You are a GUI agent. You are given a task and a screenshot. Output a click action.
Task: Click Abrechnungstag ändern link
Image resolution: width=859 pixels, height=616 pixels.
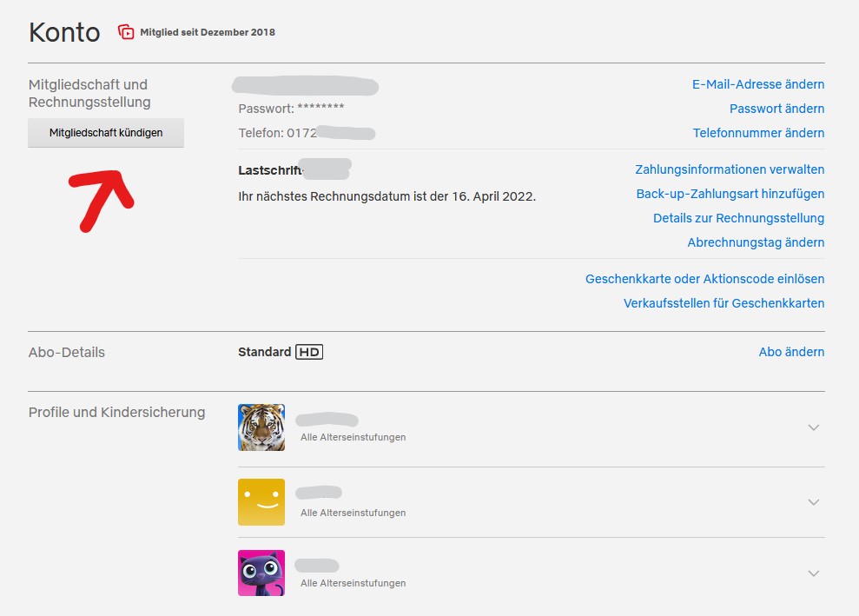coord(756,242)
